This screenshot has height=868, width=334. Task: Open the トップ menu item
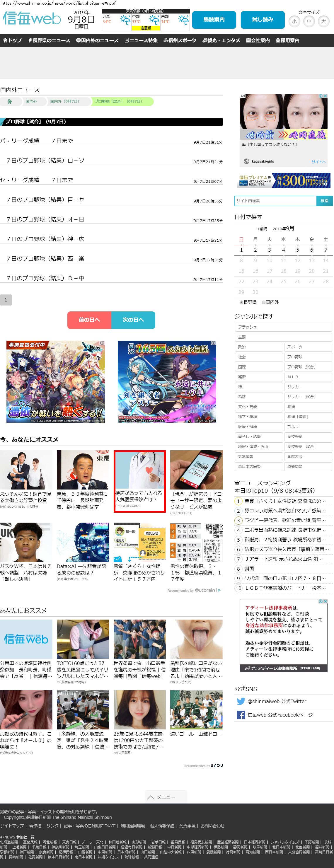(x=13, y=40)
